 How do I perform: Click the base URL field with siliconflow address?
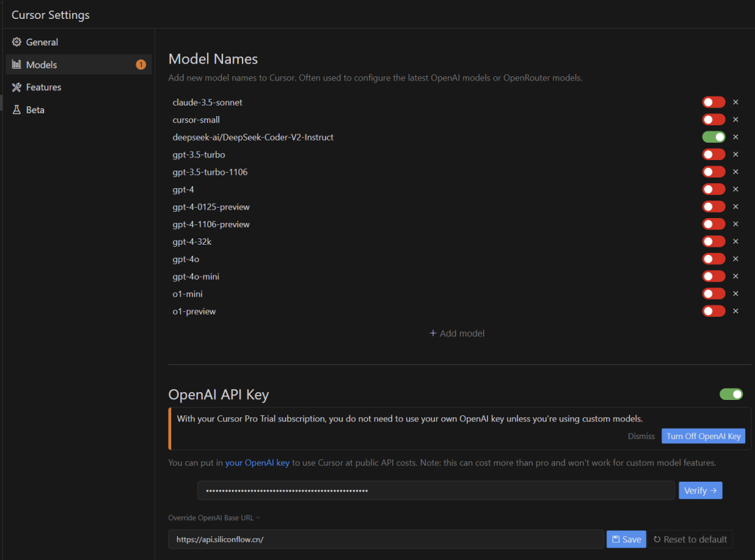[386, 539]
